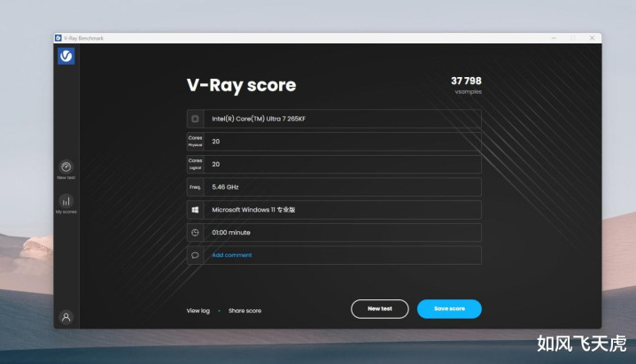The height and width of the screenshot is (364, 636).
Task: Click the clock icon beside 01:00 minute
Action: pos(195,232)
